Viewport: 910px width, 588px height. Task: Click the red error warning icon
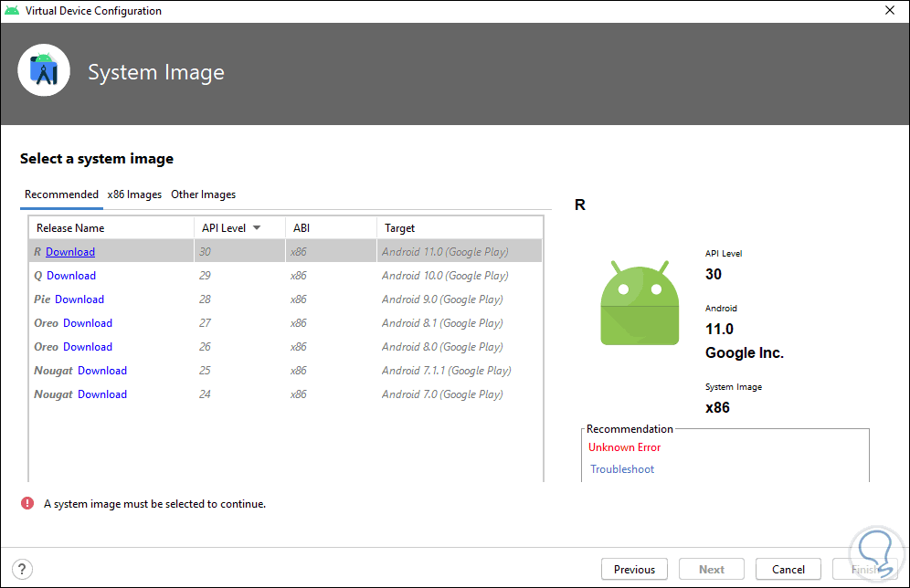point(28,503)
